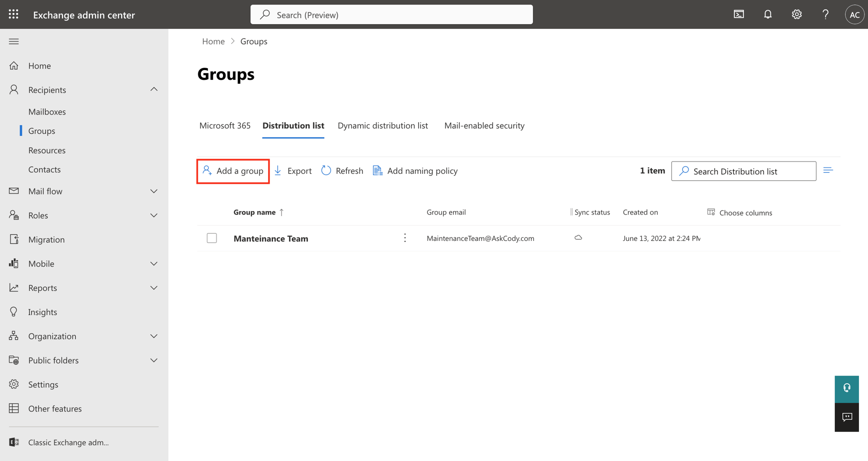The height and width of the screenshot is (461, 868).
Task: Click the notifications bell icon
Action: click(x=768, y=14)
